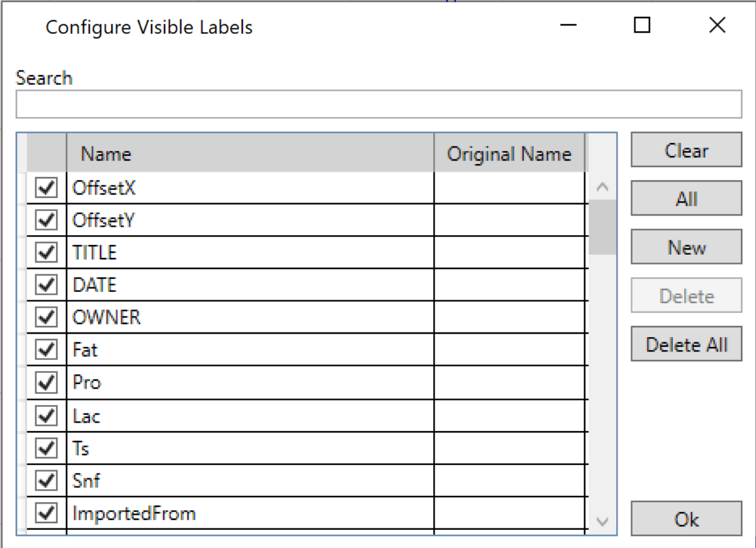Screen dimensions: 756x548
Task: Sort by the Name column header
Action: click(x=250, y=154)
